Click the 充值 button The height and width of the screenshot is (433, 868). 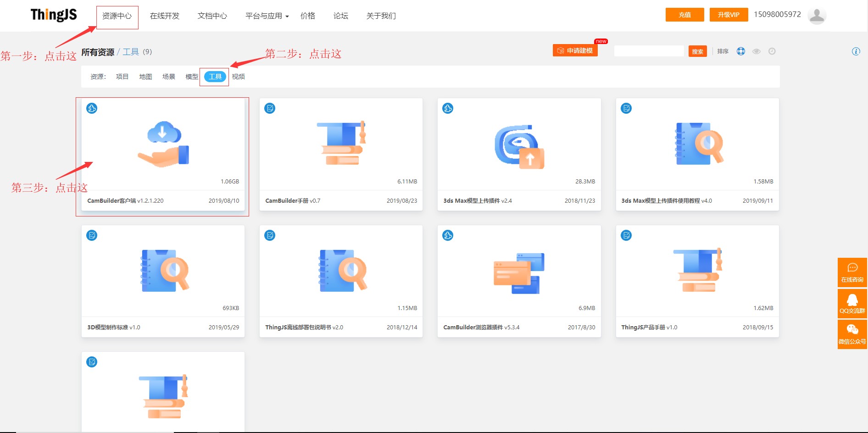685,15
